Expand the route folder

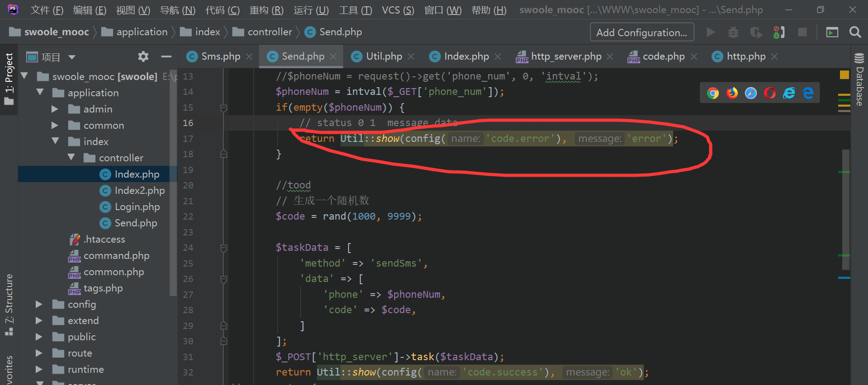(39, 353)
